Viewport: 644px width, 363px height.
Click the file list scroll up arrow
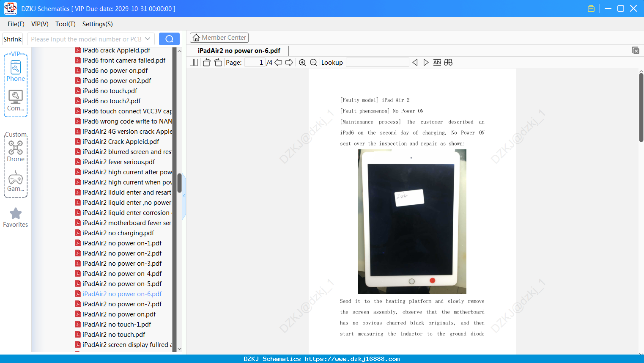click(x=179, y=51)
